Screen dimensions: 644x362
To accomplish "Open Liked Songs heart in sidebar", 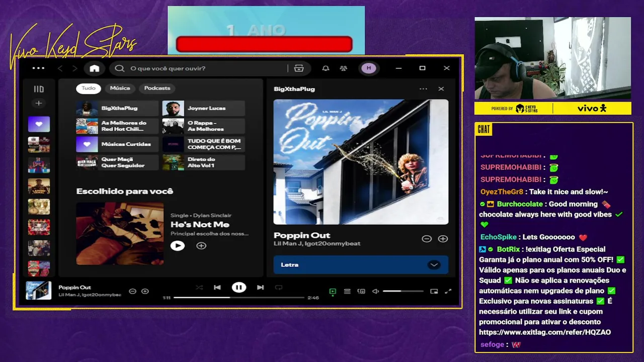I will click(x=39, y=124).
